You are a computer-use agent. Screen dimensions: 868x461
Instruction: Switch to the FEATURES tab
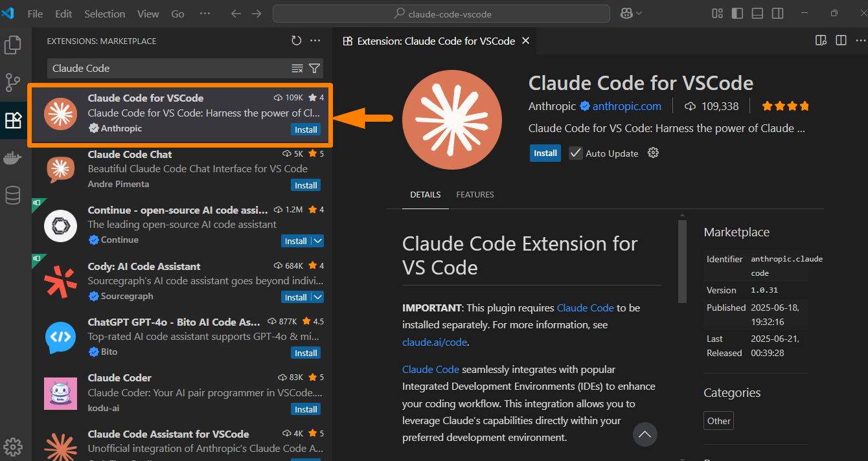(475, 194)
